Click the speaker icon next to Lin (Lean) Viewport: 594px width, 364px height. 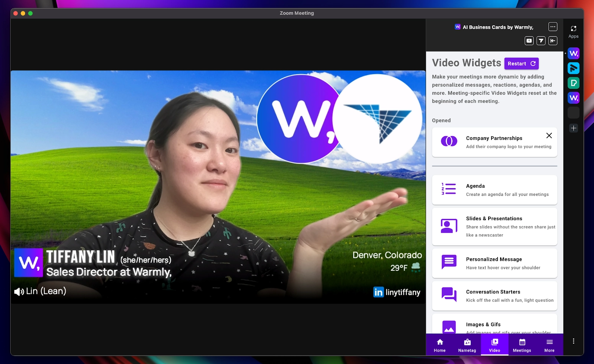click(19, 292)
